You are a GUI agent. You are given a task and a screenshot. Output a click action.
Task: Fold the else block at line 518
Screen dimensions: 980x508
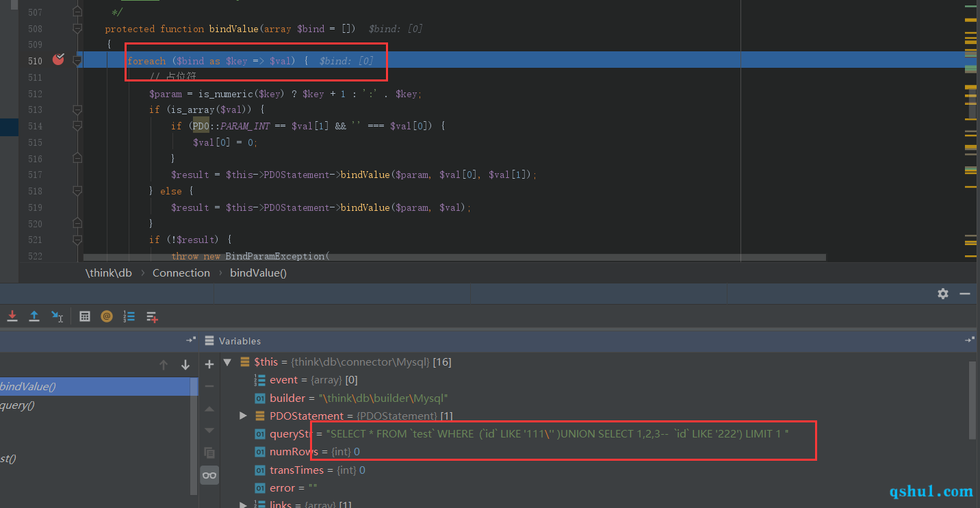click(x=77, y=190)
